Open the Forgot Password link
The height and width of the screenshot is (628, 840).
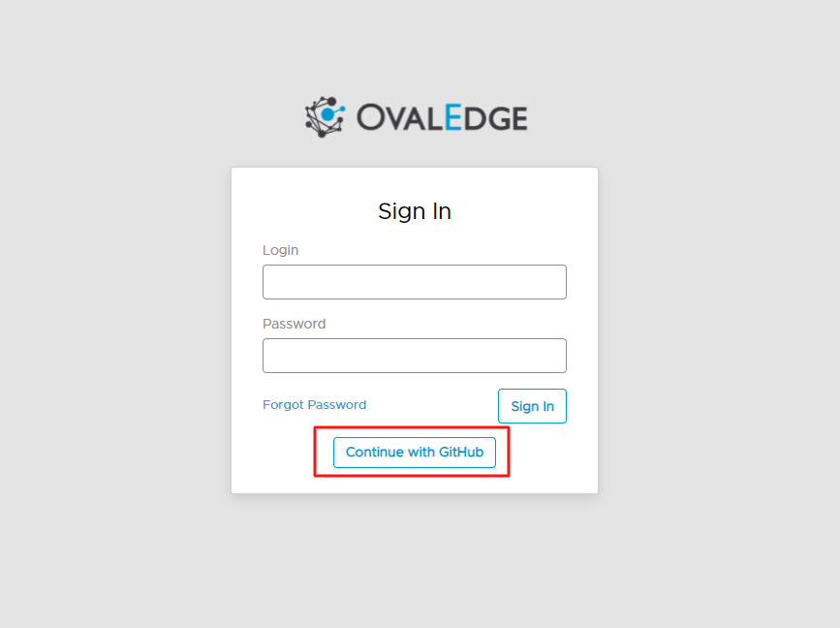click(315, 404)
